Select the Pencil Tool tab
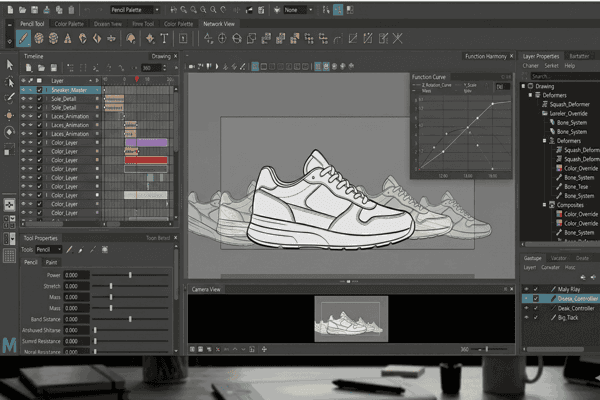 [x=32, y=24]
